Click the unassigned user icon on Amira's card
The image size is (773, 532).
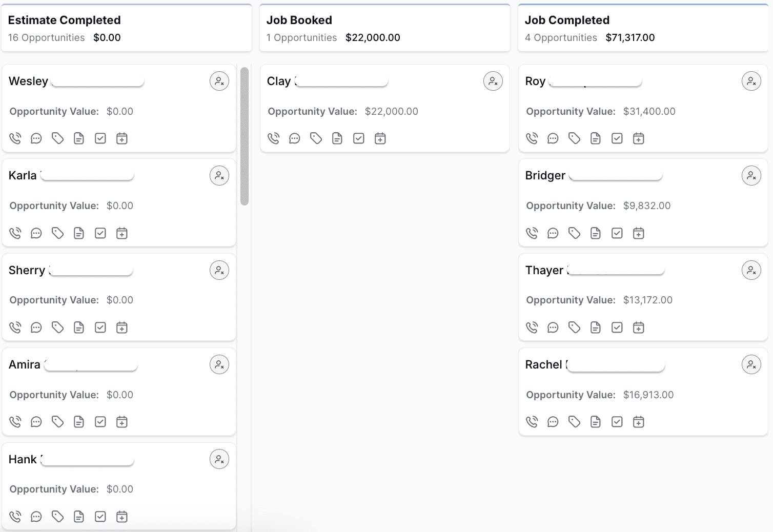coord(219,364)
